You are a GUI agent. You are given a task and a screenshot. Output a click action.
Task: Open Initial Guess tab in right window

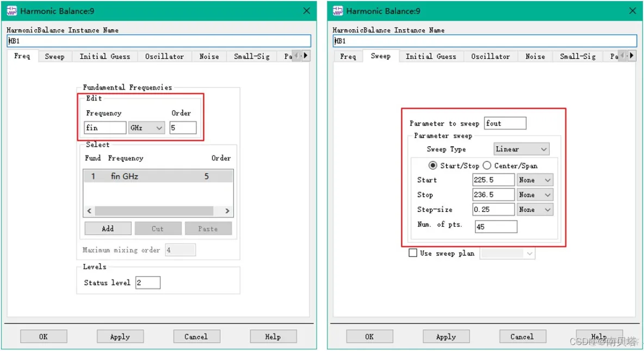pyautogui.click(x=431, y=57)
